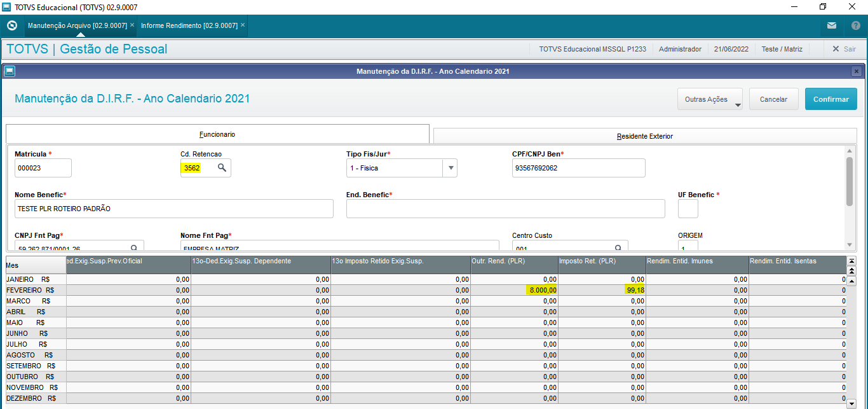Select the Funcionario tab
The image size is (868, 409).
coord(217,135)
